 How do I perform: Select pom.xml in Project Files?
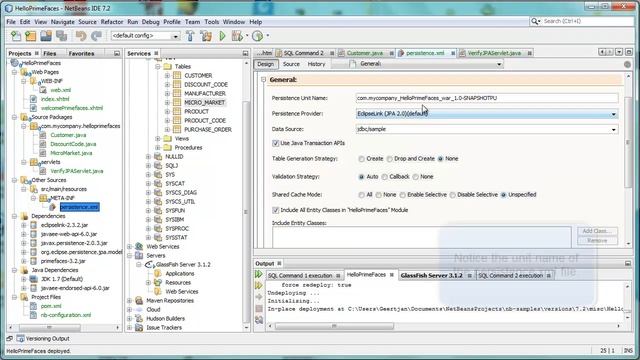(x=51, y=306)
